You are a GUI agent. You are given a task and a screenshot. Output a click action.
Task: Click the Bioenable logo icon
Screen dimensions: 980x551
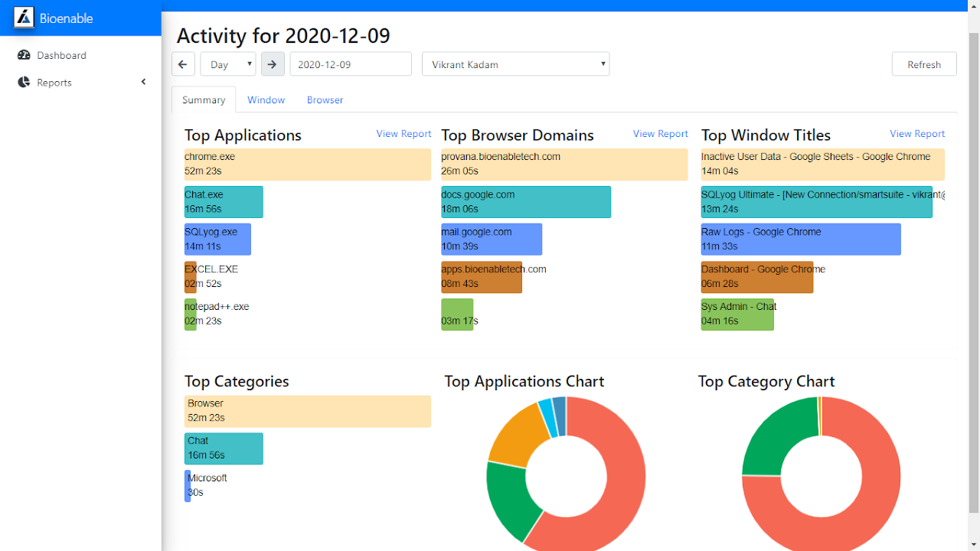pyautogui.click(x=24, y=18)
